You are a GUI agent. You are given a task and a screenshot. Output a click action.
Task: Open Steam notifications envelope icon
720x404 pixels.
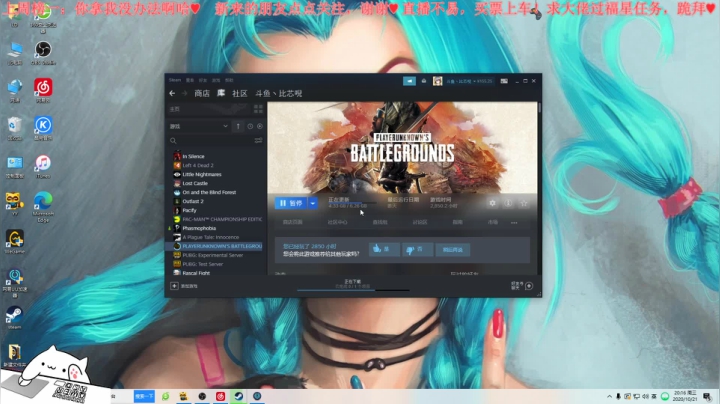click(x=424, y=81)
